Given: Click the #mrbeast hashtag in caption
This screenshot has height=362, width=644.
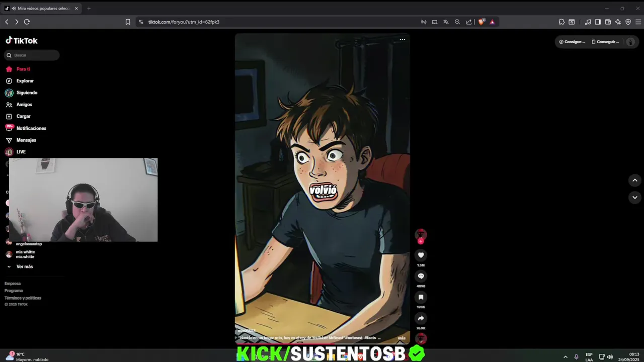Looking at the screenshot, I should click(x=354, y=338).
